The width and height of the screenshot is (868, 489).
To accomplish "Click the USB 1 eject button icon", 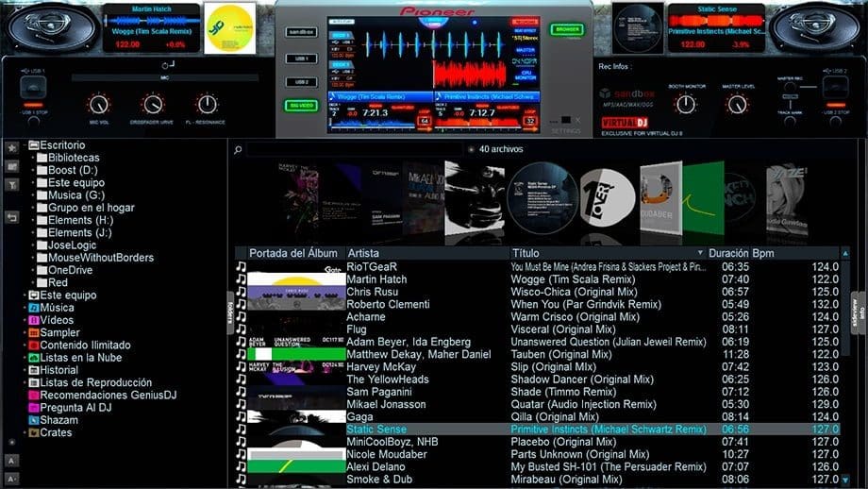I will pyautogui.click(x=33, y=88).
